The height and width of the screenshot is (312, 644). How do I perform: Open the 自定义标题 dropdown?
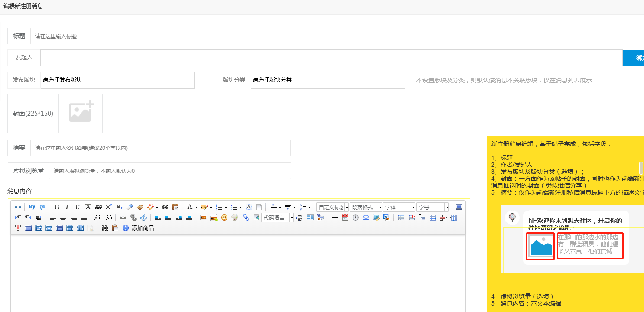(332, 207)
